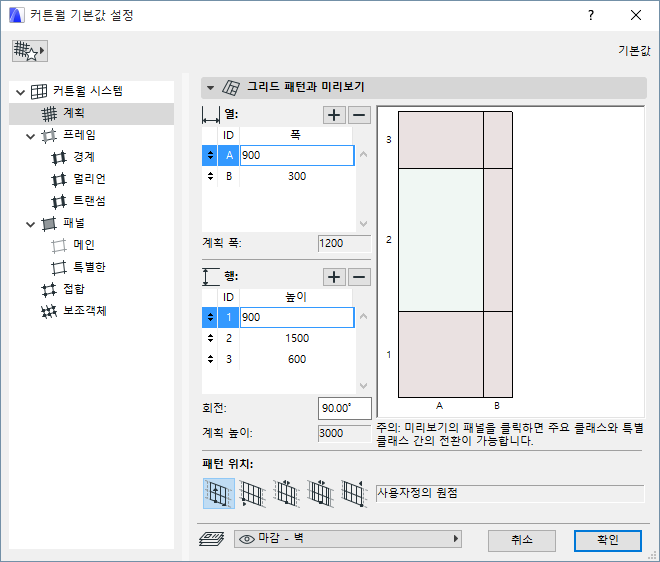
Task: Open the 보조객체 settings page
Action: click(84, 311)
